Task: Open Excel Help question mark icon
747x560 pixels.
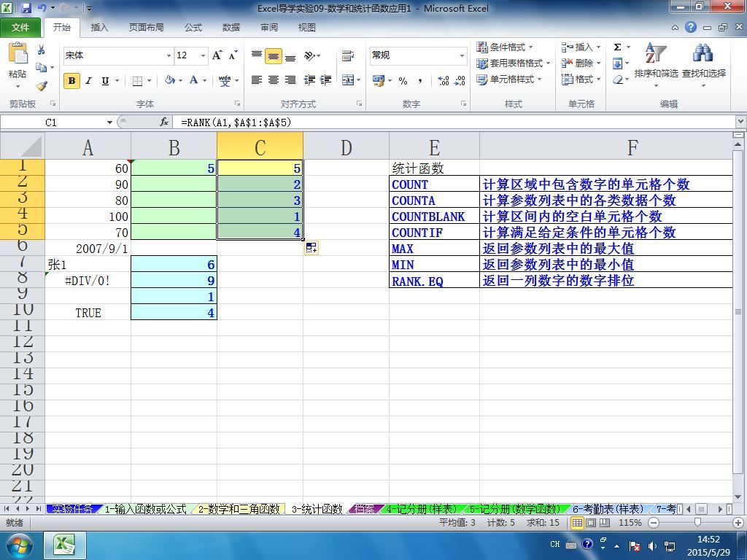Action: [x=691, y=27]
